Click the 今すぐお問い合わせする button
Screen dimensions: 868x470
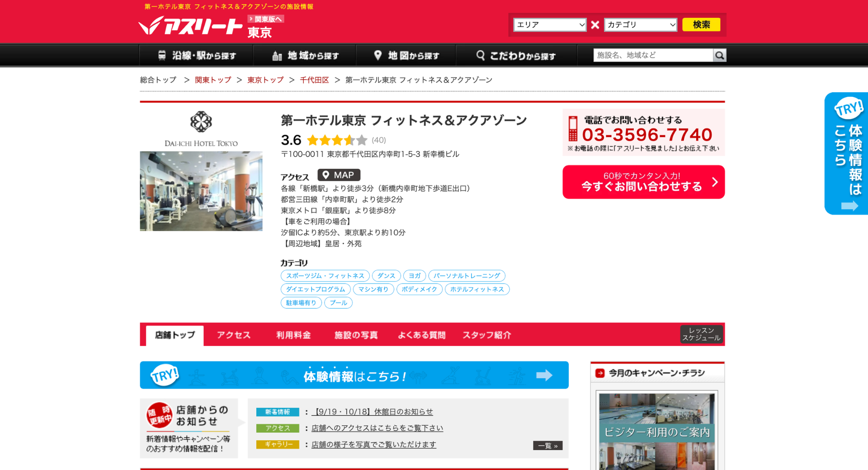[643, 182]
